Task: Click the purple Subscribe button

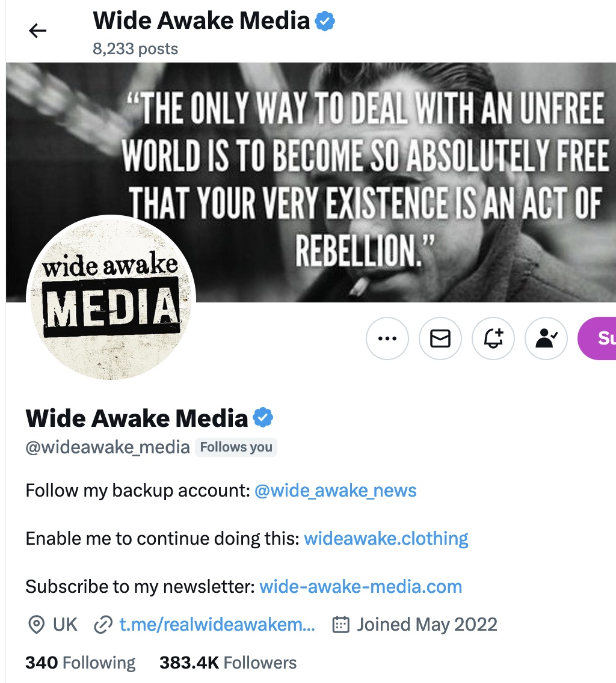Action: click(597, 338)
